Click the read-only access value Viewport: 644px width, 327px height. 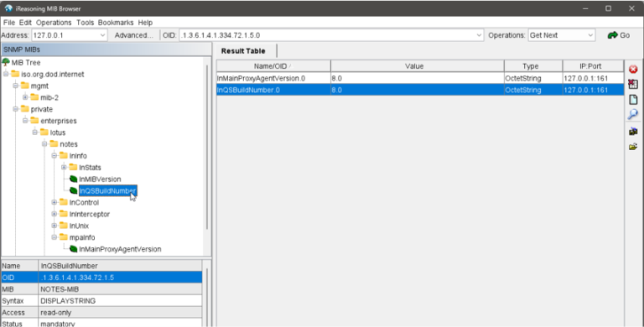pyautogui.click(x=120, y=312)
